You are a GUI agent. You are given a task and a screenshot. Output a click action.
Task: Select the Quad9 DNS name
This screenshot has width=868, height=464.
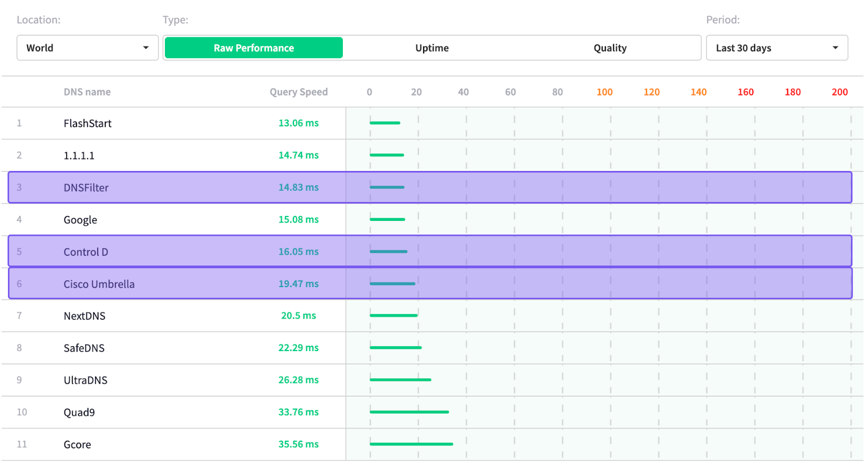[x=79, y=412]
